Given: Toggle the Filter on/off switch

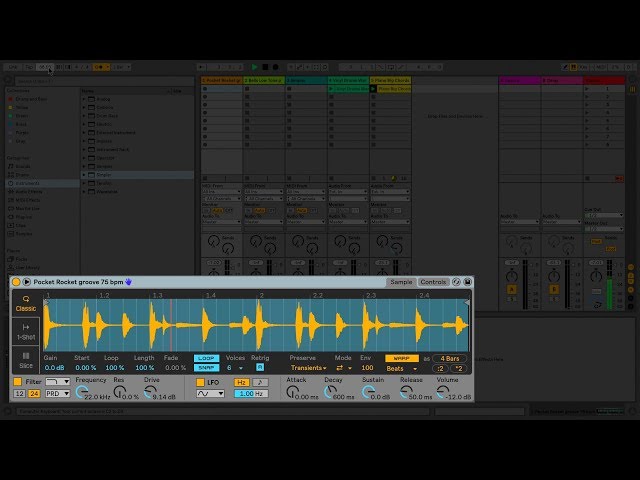Looking at the screenshot, I should 18,382.
